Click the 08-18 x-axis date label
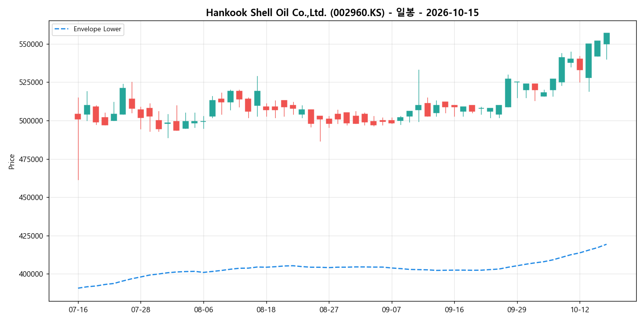The image size is (644, 322). pos(266,310)
